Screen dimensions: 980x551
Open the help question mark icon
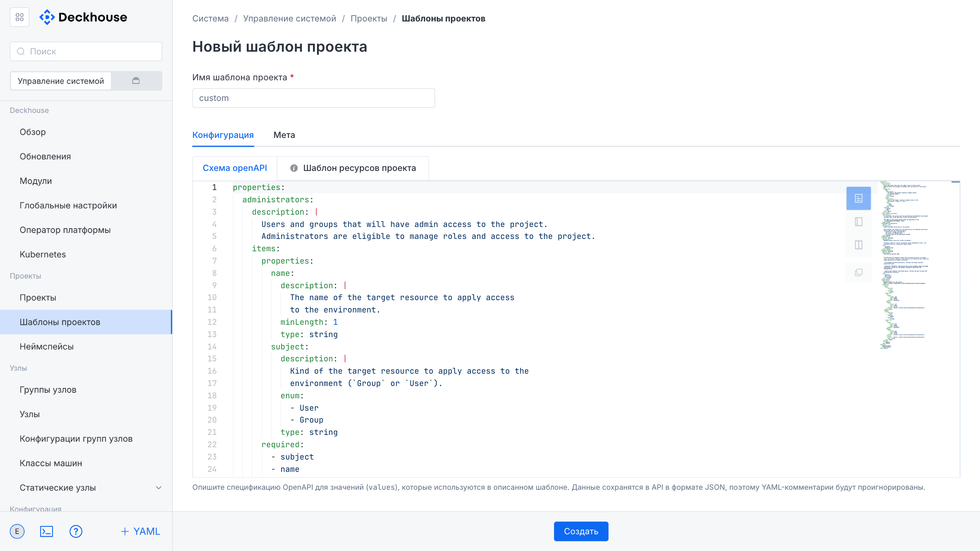tap(76, 532)
